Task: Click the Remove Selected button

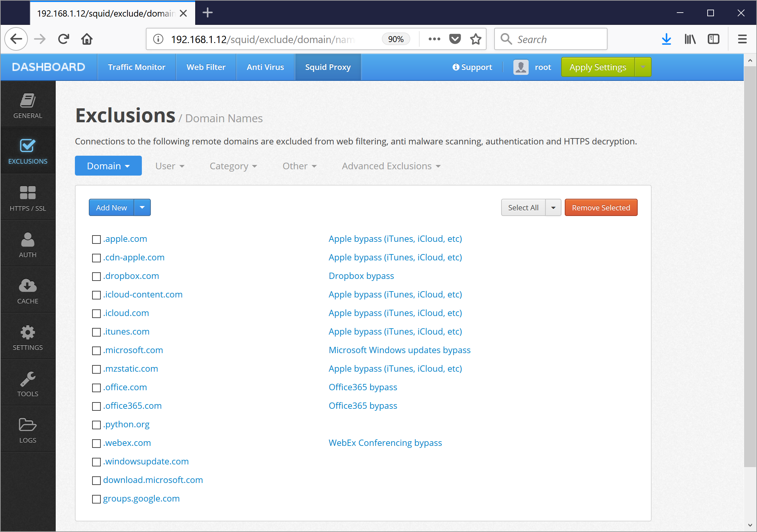Action: [601, 207]
